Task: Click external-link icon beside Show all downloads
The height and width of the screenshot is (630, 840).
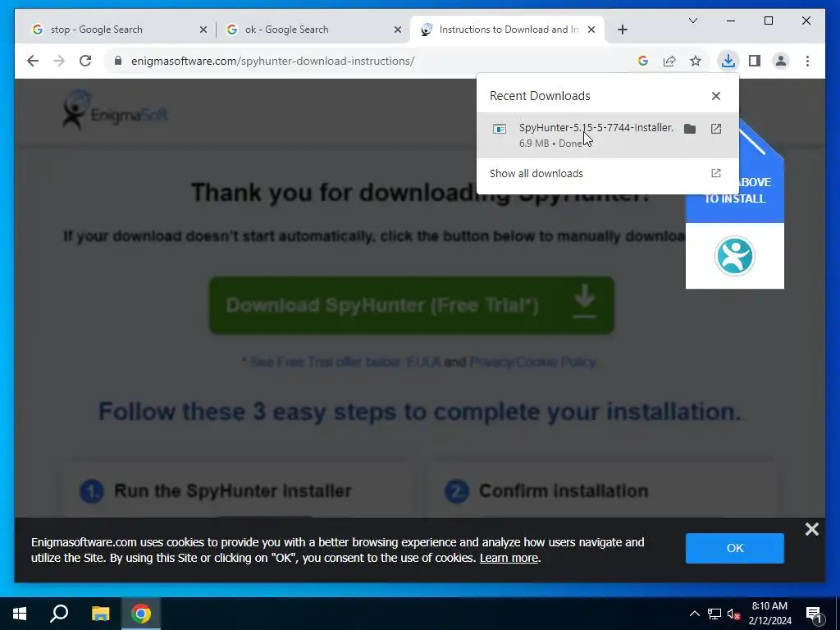Action: (715, 173)
